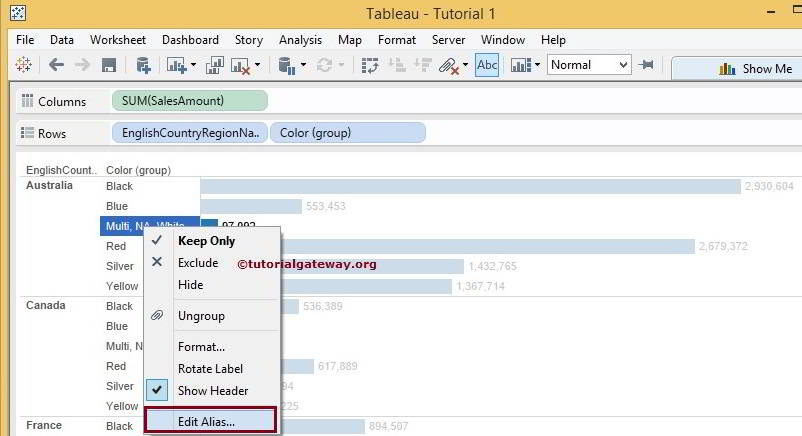
Task: Click the Sort Descending icon
Action: click(423, 65)
